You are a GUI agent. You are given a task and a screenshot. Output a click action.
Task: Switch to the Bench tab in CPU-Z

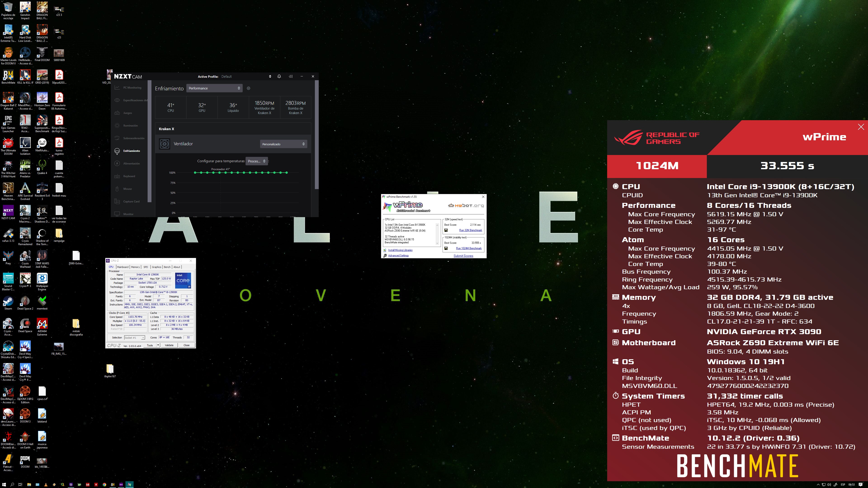[167, 267]
